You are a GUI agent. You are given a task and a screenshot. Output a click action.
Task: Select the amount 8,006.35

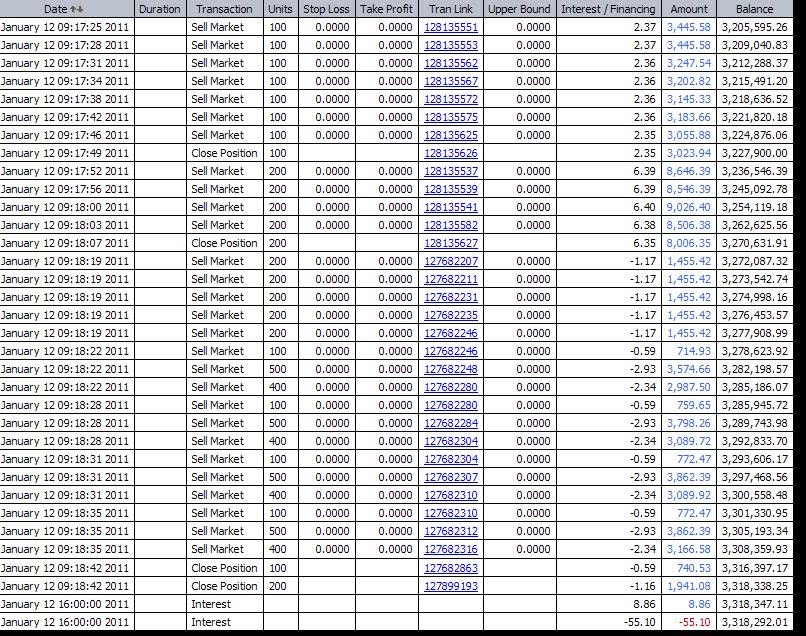click(689, 243)
